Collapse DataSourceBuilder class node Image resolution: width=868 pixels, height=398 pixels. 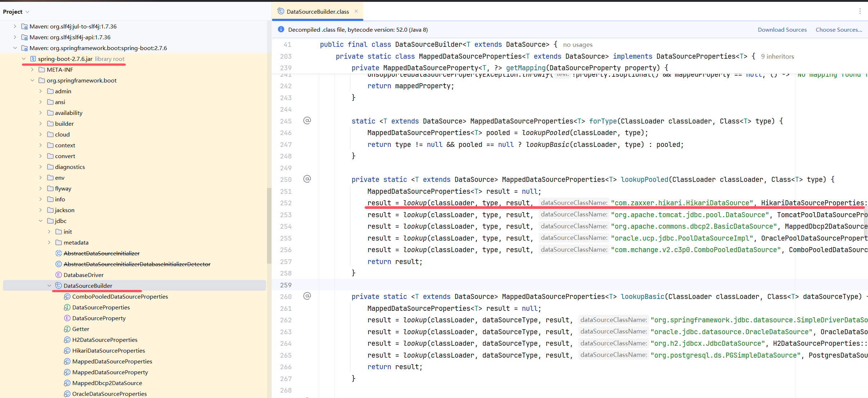coord(49,286)
